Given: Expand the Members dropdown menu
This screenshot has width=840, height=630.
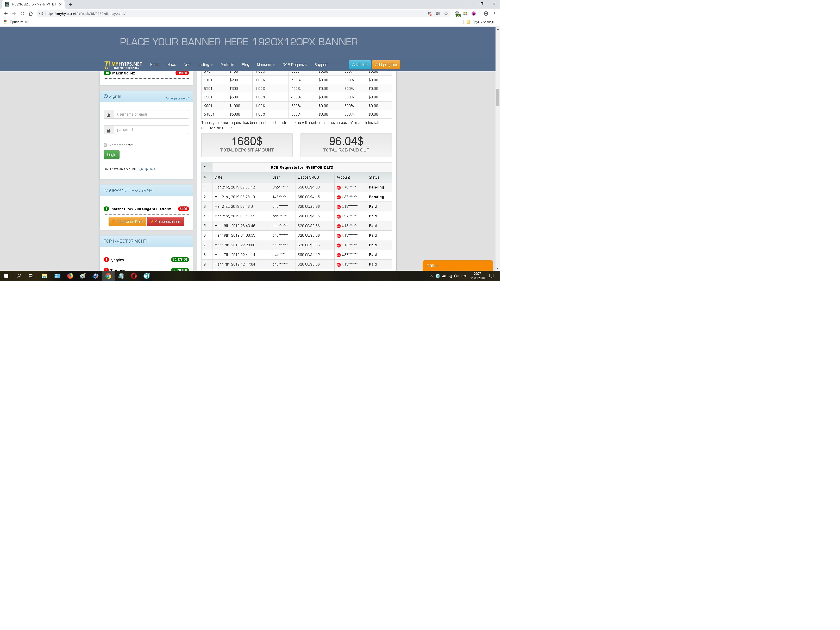Looking at the screenshot, I should click(265, 65).
